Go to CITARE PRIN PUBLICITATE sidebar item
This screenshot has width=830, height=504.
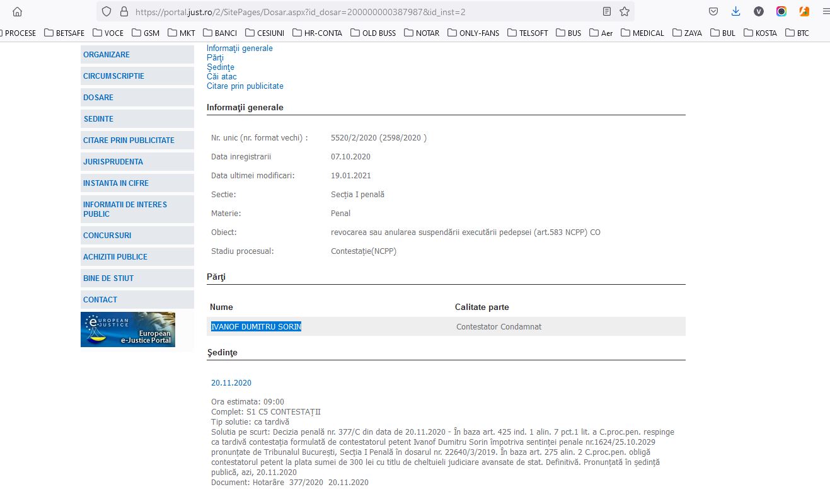[129, 140]
